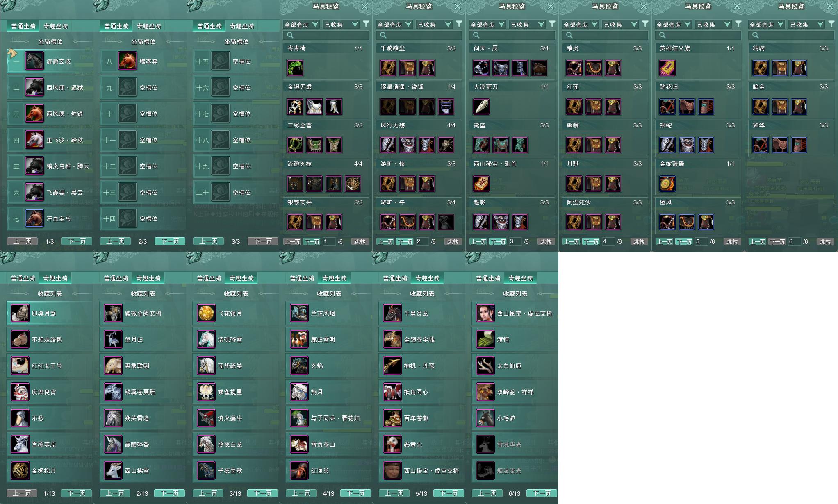The height and width of the screenshot is (504, 838).
Task: Focus page number field showing 4 of 6
Action: (x=608, y=242)
